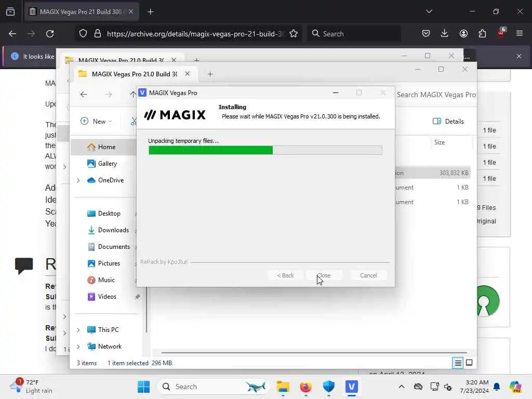The width and height of the screenshot is (532, 399).
Task: Sort by the Size column header
Action: [x=451, y=142]
